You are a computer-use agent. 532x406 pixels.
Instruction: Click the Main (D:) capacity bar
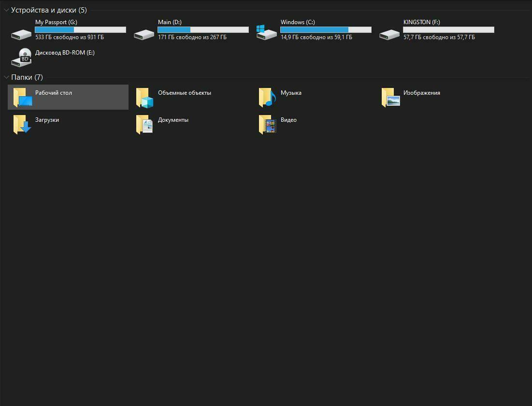[203, 30]
